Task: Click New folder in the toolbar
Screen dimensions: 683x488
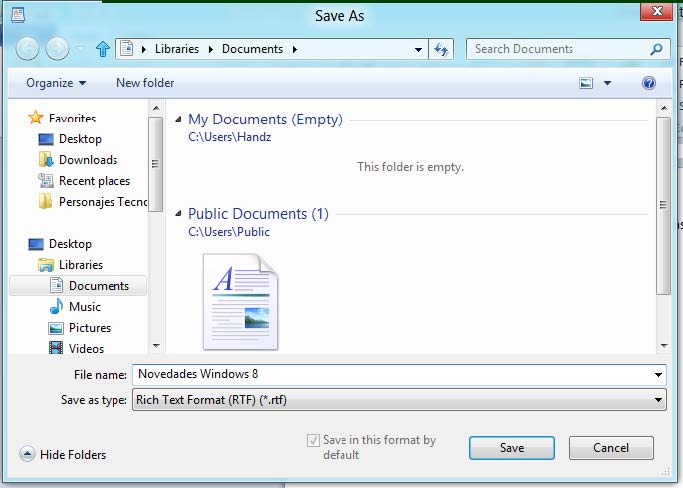Action: coord(145,83)
